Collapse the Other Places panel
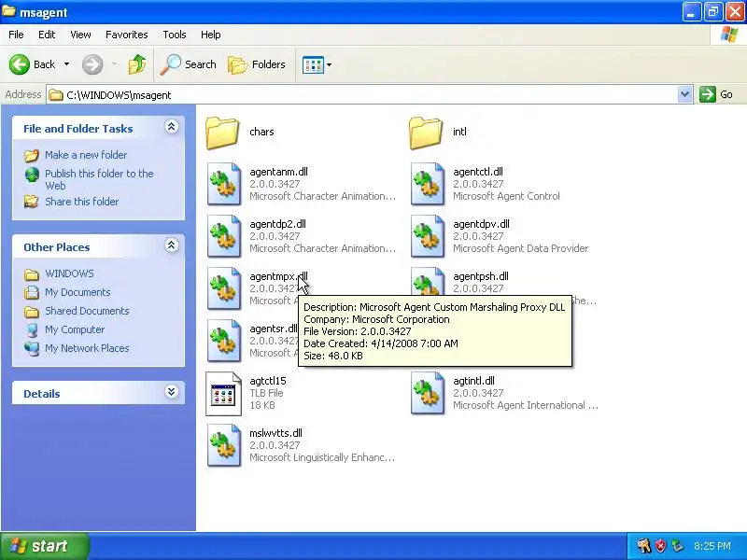The height and width of the screenshot is (560, 747). click(172, 245)
